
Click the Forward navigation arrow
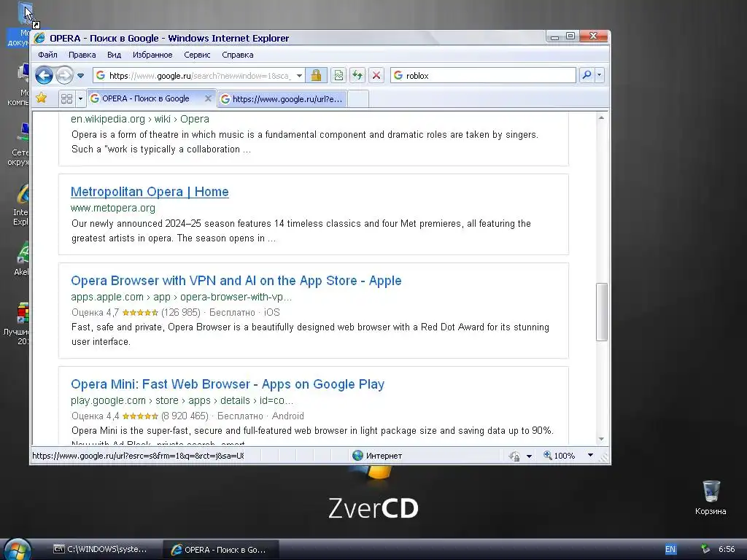pos(64,75)
